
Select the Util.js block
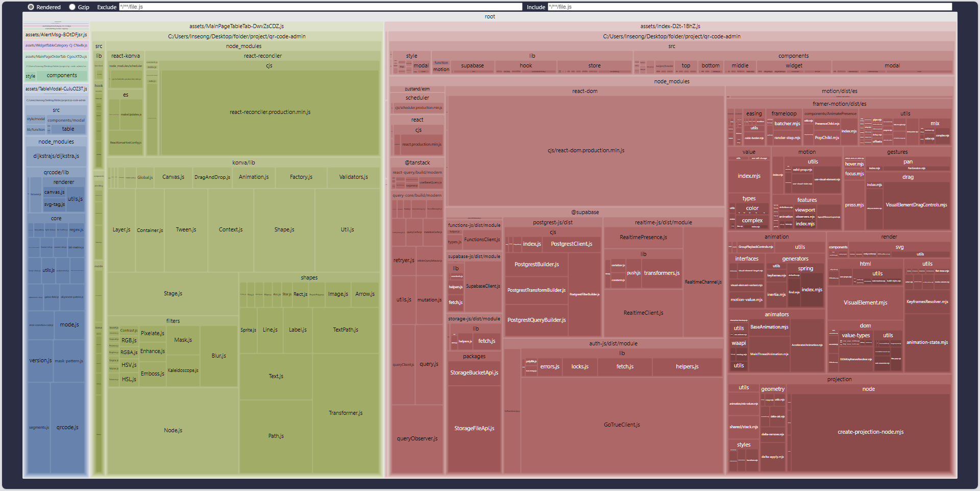click(x=347, y=230)
